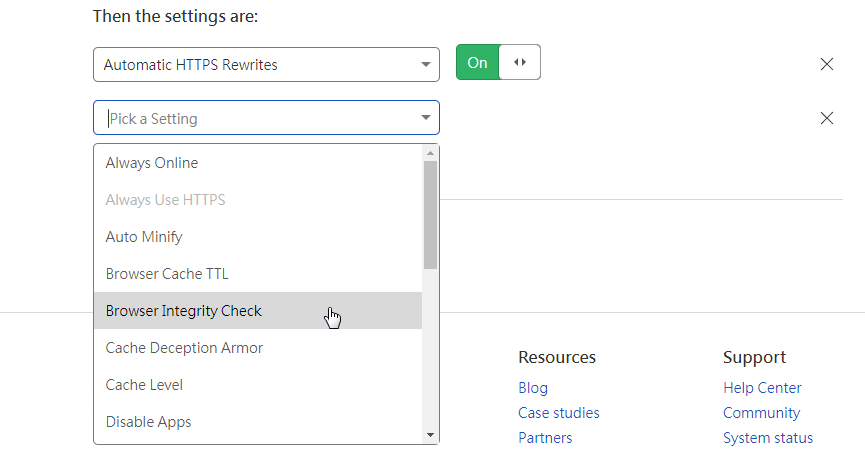Viewport: 865px width, 455px height.
Task: Click inside the Pick a Setting field
Action: click(x=266, y=117)
